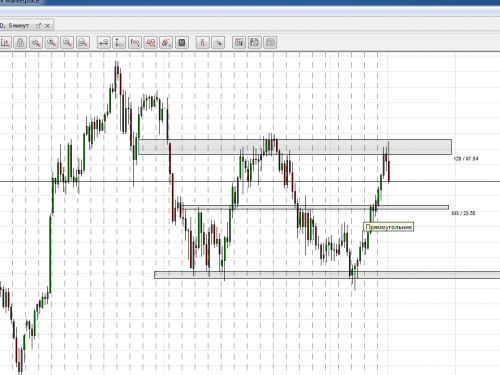500x375 pixels.
Task: Click the red candle toolbar icon
Action: tap(202, 42)
